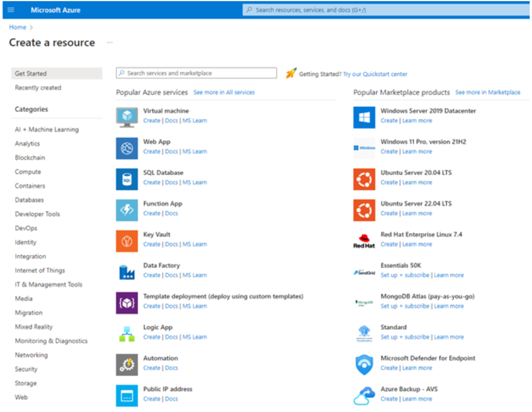The image size is (532, 412).
Task: Click the Template deployment icon
Action: click(x=127, y=303)
